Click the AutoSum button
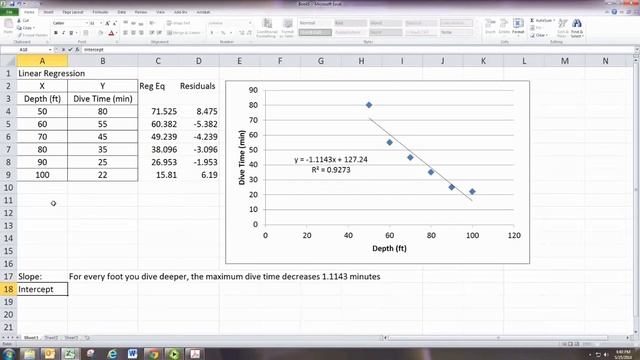 tap(542, 20)
